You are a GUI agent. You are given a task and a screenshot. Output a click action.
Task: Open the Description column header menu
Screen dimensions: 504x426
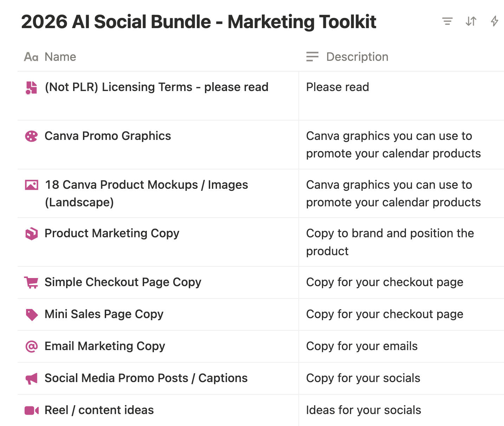(357, 57)
